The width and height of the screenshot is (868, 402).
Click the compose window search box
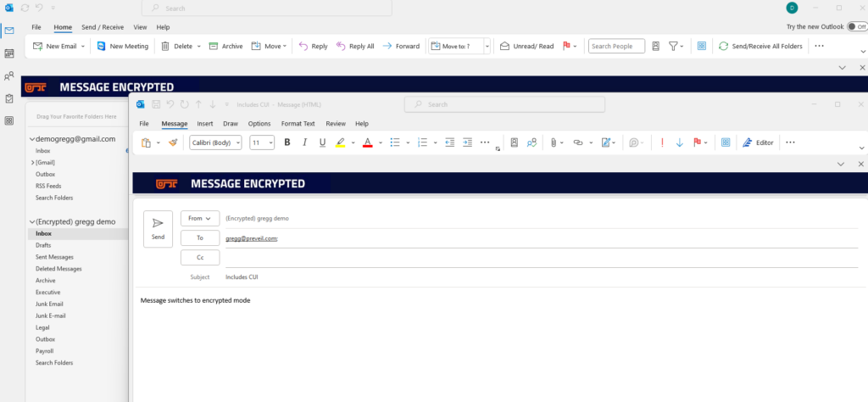point(504,104)
